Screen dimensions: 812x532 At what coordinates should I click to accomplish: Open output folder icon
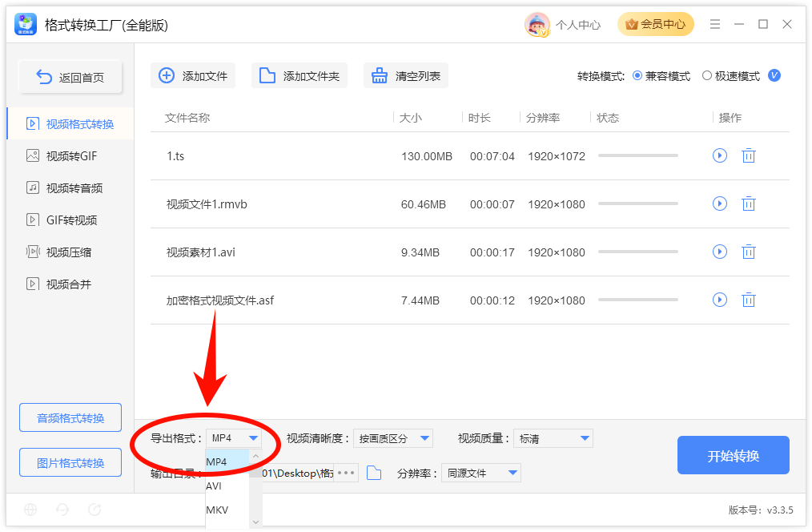click(x=374, y=473)
